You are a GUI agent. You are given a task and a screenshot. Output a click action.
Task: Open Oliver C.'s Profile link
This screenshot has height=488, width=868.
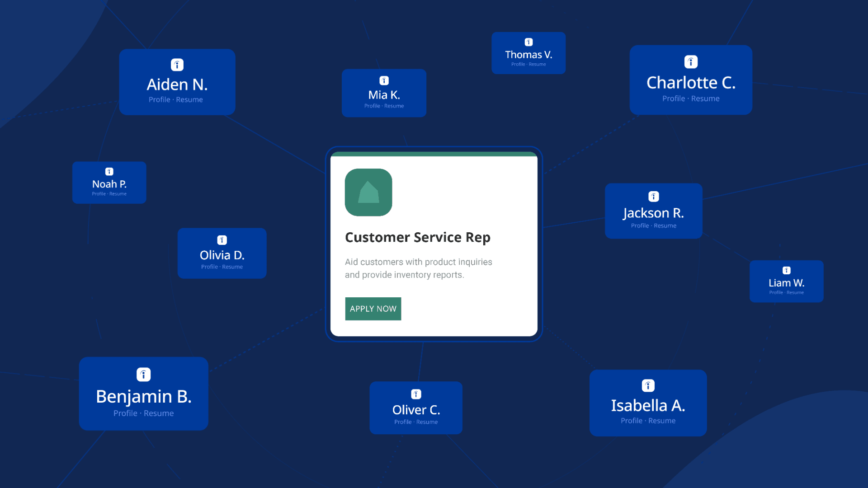coord(403,422)
